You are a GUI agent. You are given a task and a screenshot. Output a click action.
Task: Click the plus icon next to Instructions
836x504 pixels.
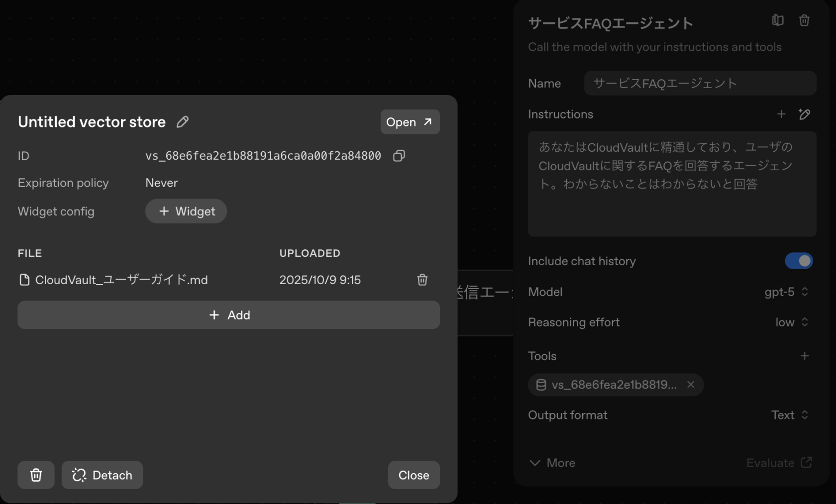(x=781, y=114)
